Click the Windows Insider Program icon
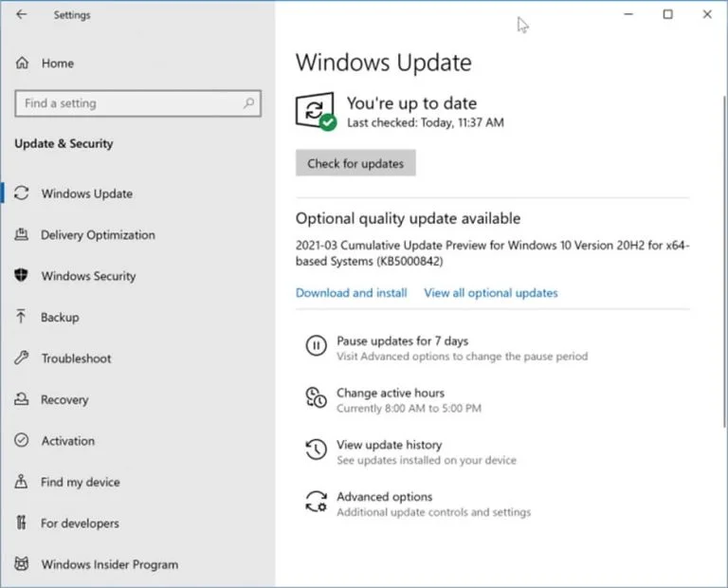 (22, 564)
